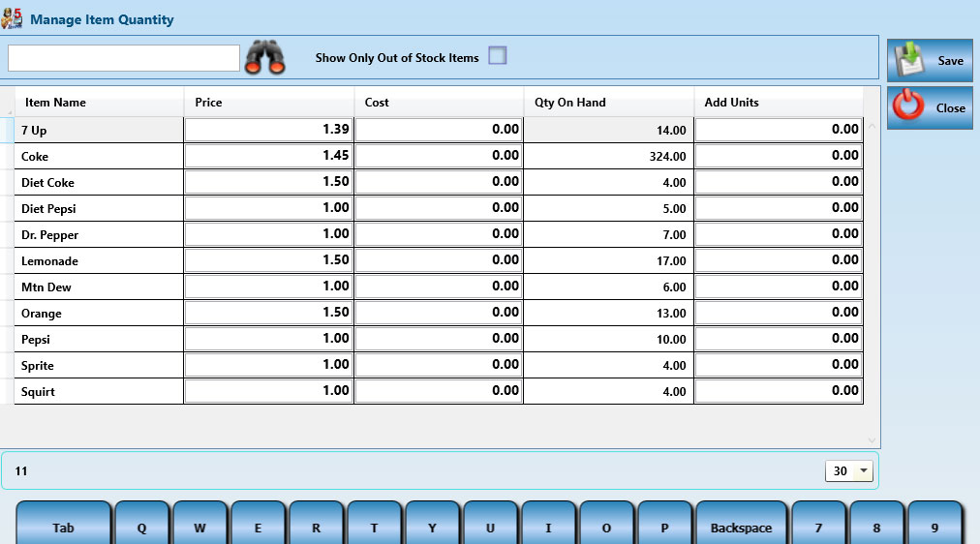The width and height of the screenshot is (980, 544).
Task: Edit the 7 Up Add Units field
Action: coord(779,130)
